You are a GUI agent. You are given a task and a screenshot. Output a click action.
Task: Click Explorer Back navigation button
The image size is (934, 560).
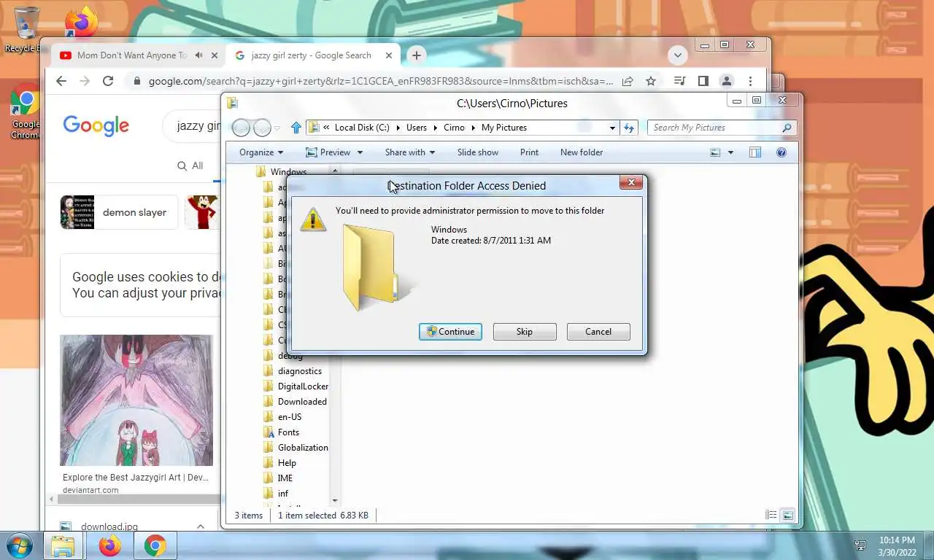(241, 128)
